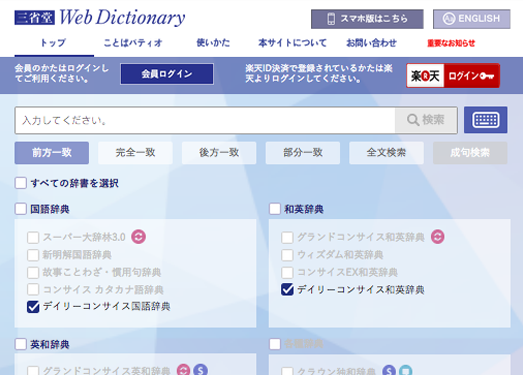523x375 pixels.
Task: Go to トップ tab
Action: (x=54, y=43)
